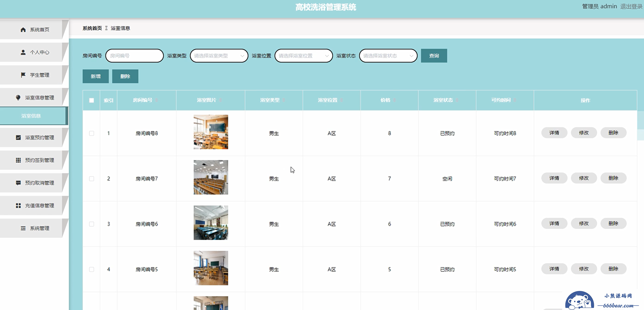The height and width of the screenshot is (310, 644).
Task: Expand 系统管理 sidebar menu
Action: point(34,228)
